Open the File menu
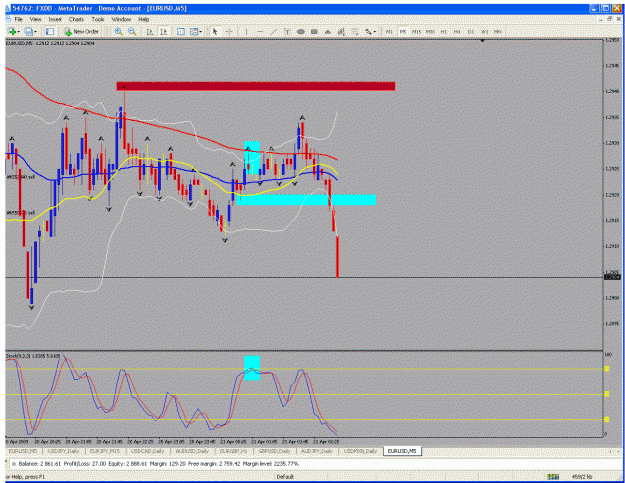This screenshot has width=625, height=483. (18, 19)
